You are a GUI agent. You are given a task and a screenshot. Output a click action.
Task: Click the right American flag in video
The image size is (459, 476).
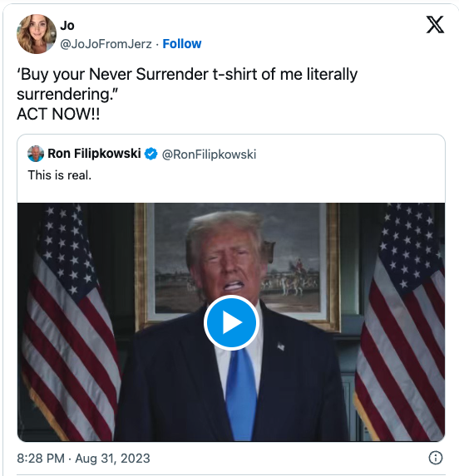tap(399, 321)
